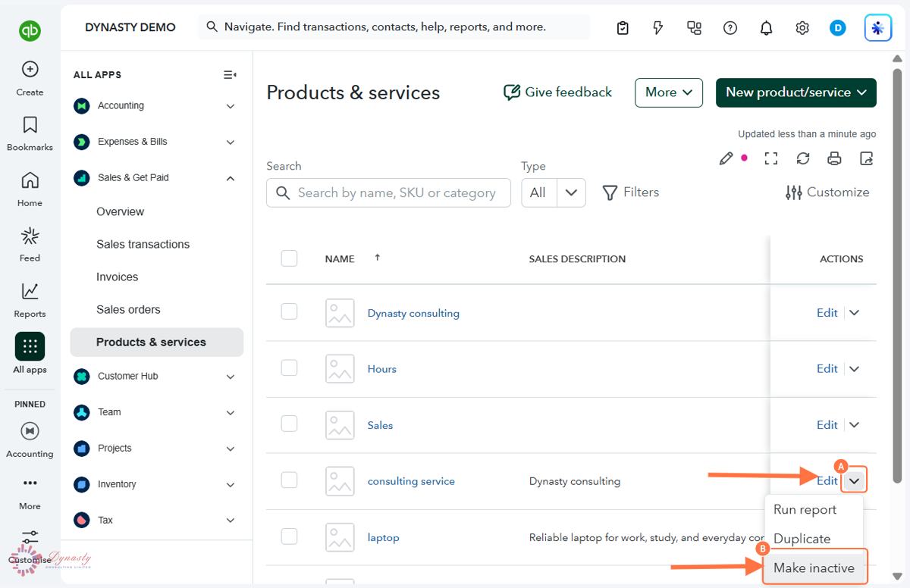Open the user profile D avatar
910x588 pixels.
(x=838, y=28)
